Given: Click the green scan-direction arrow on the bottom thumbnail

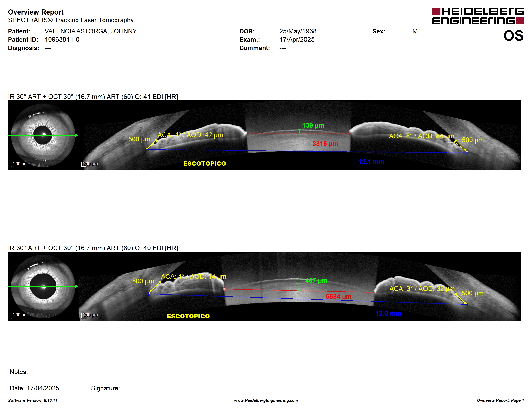Looking at the screenshot, I should pyautogui.click(x=43, y=286).
